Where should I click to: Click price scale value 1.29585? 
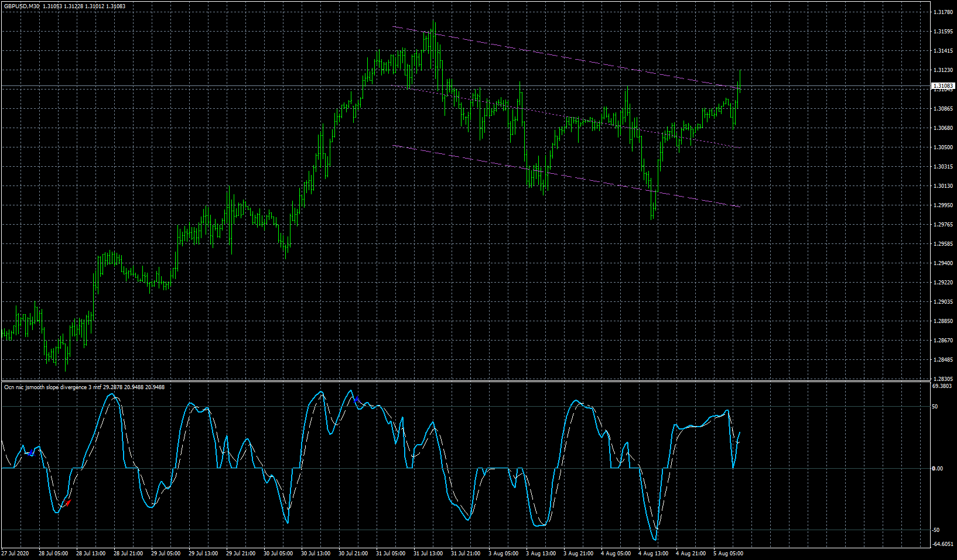(942, 244)
